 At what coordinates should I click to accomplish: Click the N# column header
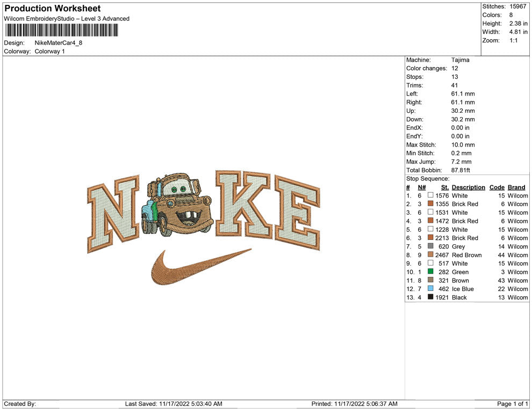pos(422,187)
